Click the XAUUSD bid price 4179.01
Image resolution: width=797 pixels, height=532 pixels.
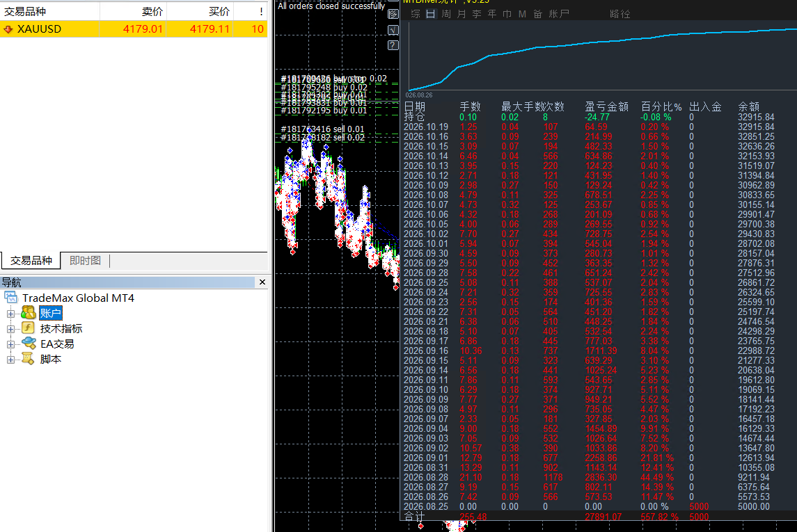[142, 29]
